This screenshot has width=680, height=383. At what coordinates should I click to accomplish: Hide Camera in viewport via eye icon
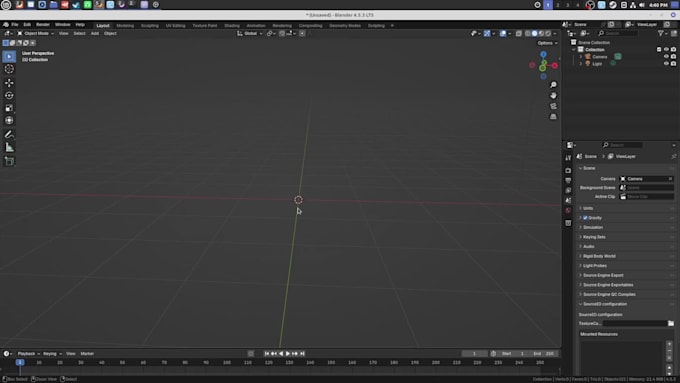(x=666, y=56)
